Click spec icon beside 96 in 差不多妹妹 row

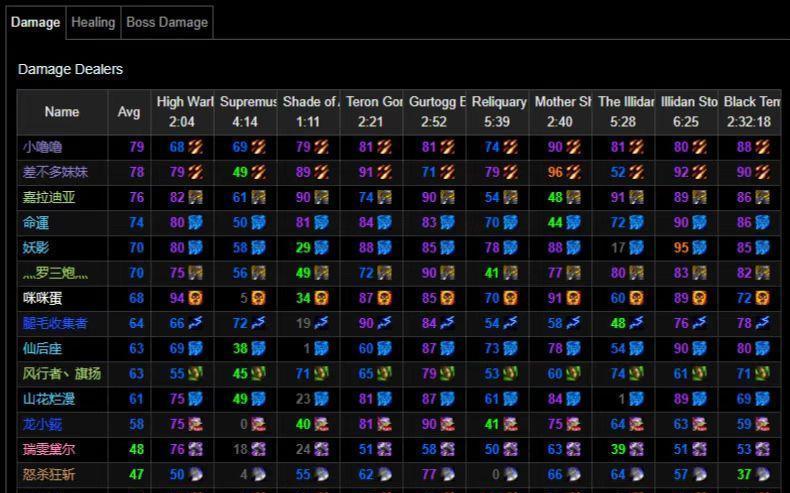coord(573,172)
